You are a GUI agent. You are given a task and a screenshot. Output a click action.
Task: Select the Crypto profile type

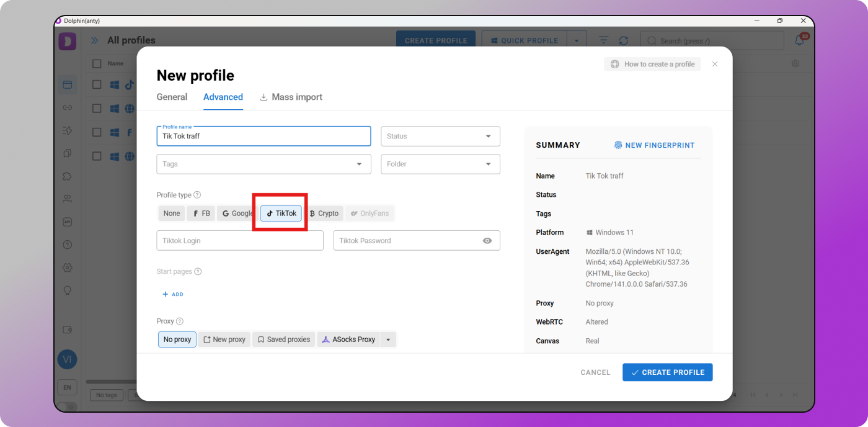point(324,213)
